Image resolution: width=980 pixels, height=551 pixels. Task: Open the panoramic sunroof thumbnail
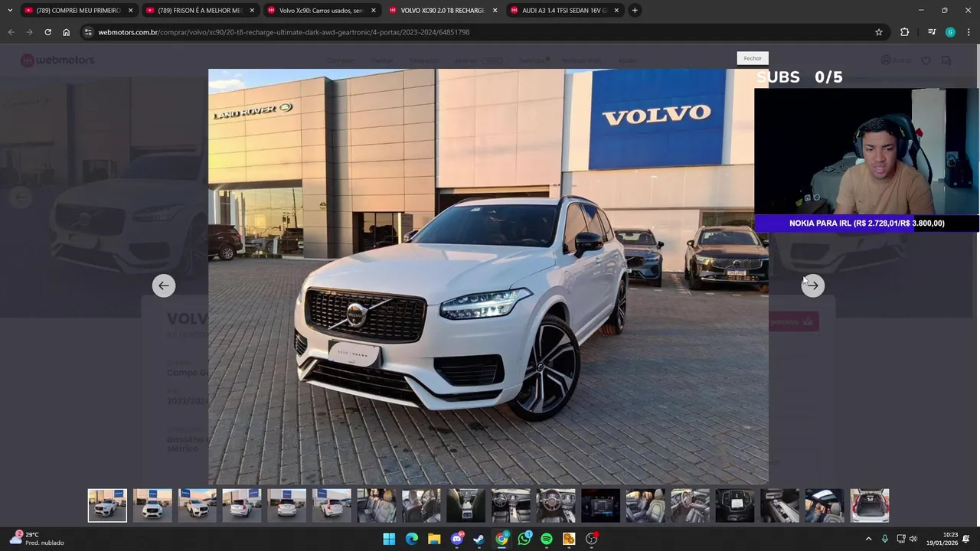point(825,505)
